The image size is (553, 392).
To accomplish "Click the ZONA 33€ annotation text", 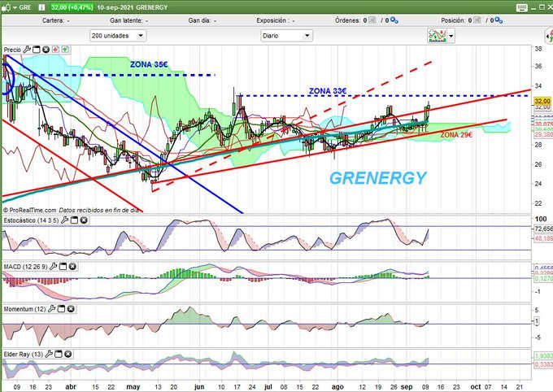I will coord(328,91).
